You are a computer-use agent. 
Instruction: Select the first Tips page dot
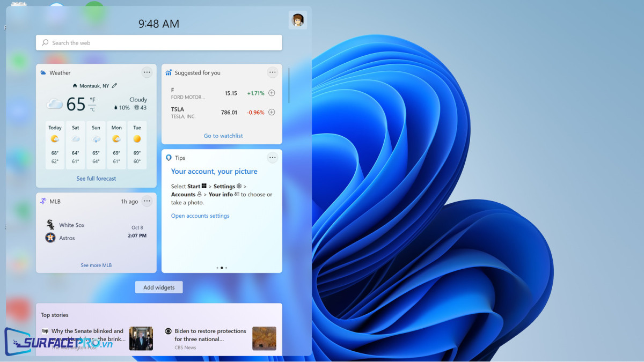pyautogui.click(x=217, y=268)
